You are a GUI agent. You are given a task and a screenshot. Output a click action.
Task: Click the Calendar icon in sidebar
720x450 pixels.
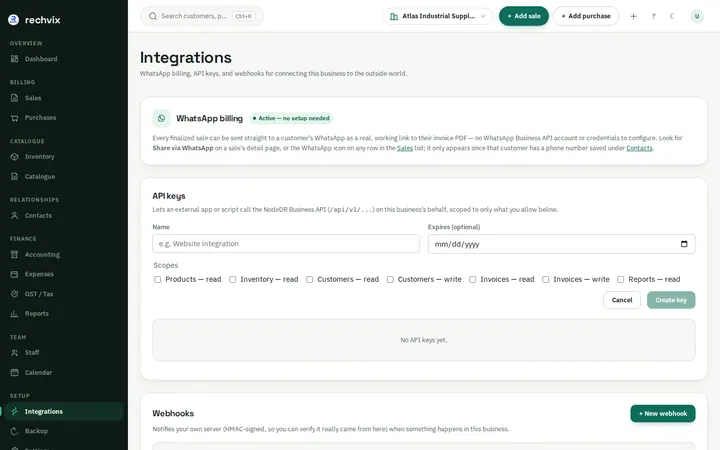tap(15, 372)
